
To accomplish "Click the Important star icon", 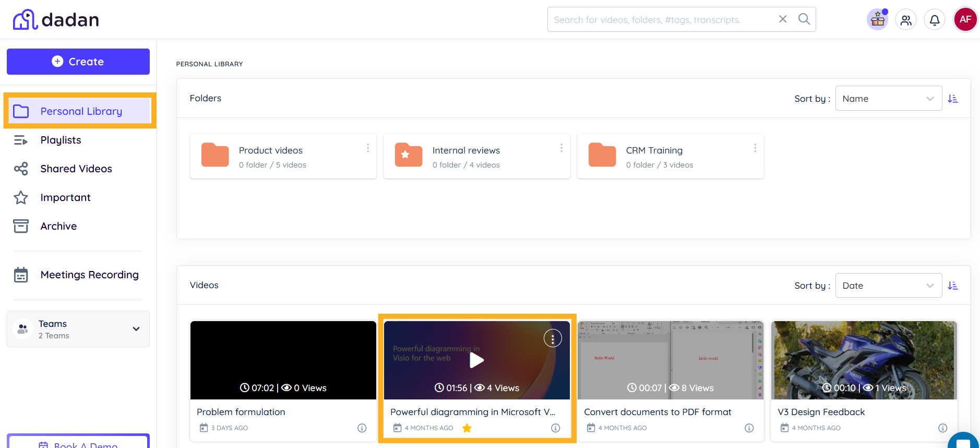I will (21, 197).
